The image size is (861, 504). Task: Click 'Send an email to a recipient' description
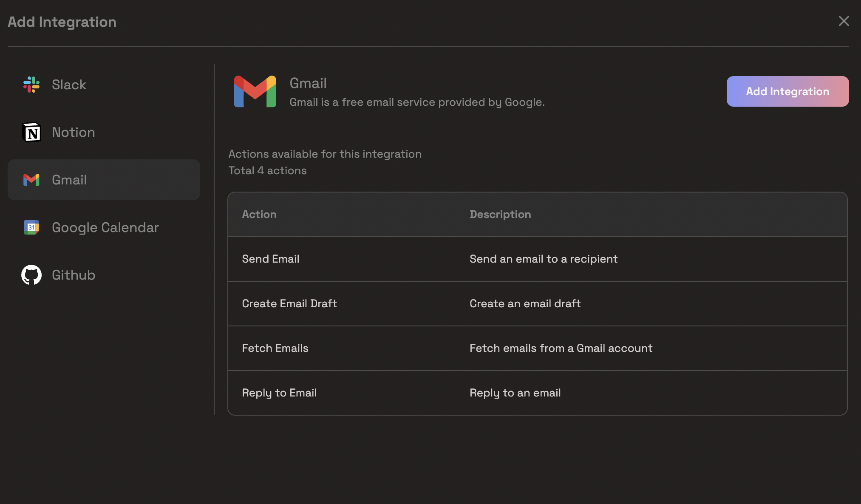click(x=543, y=259)
